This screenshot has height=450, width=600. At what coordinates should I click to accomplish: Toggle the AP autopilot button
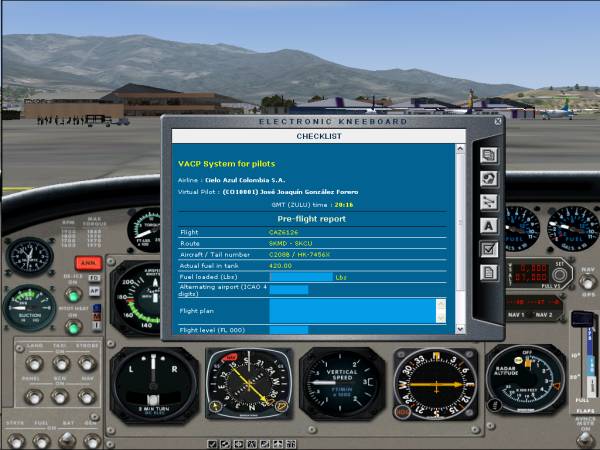[95, 291]
